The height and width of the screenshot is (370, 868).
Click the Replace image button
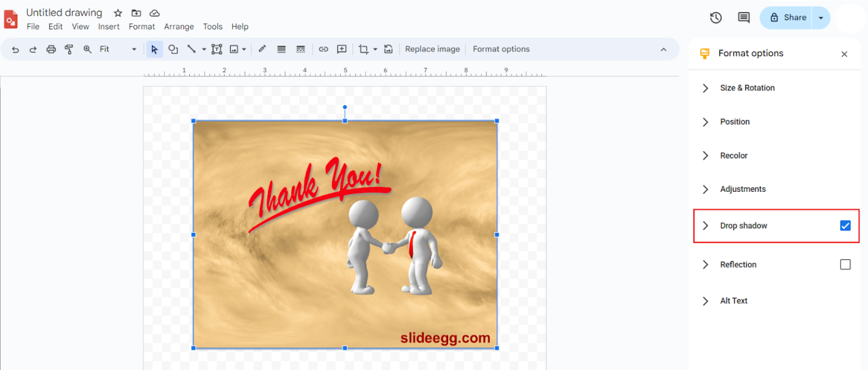pyautogui.click(x=432, y=49)
